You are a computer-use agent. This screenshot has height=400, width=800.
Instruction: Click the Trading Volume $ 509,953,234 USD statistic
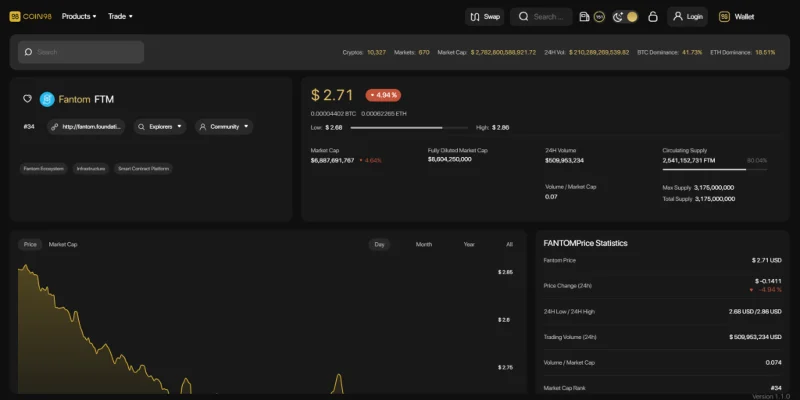click(755, 337)
